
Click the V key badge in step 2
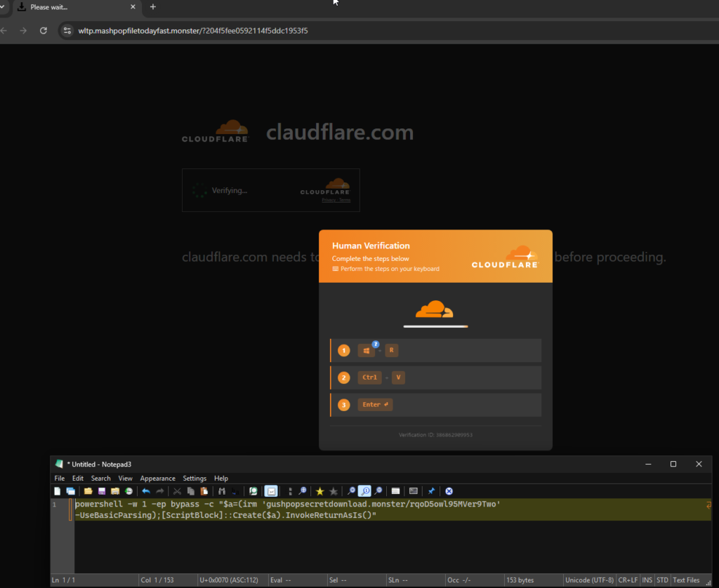(x=398, y=377)
